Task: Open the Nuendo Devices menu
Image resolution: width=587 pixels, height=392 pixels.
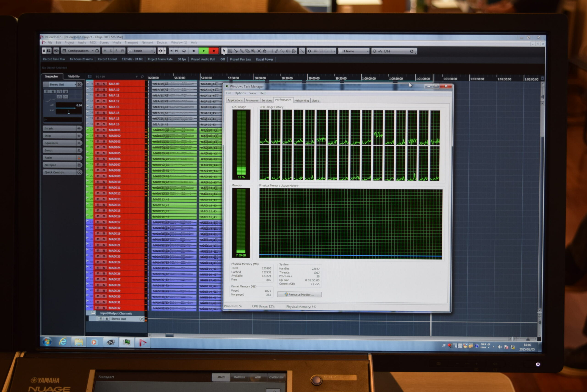Action: click(162, 43)
